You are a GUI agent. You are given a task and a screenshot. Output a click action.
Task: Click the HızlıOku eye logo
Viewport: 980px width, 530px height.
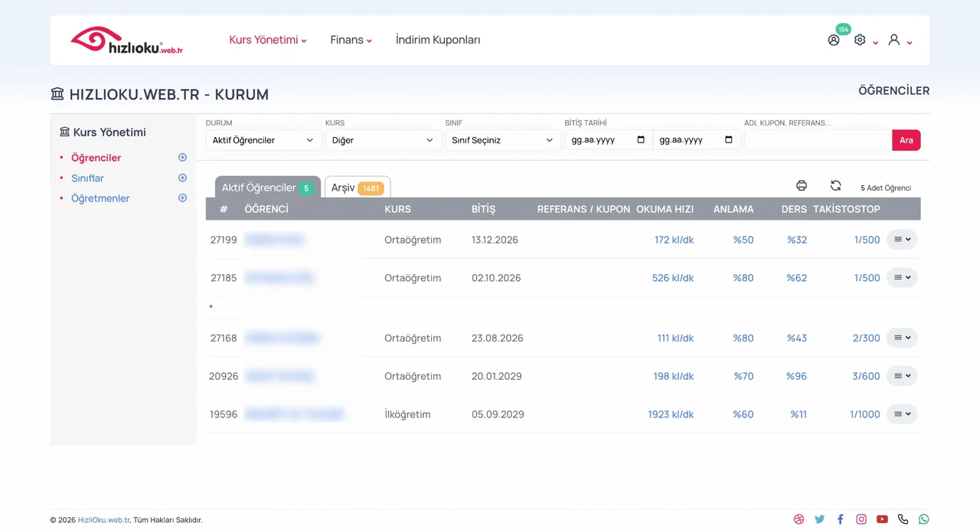click(126, 40)
